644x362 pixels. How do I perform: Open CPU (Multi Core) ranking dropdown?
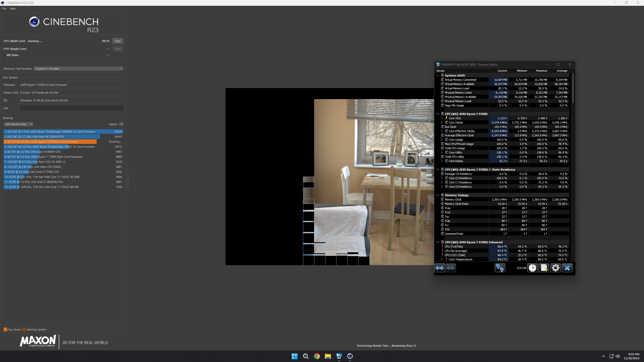pos(18,124)
